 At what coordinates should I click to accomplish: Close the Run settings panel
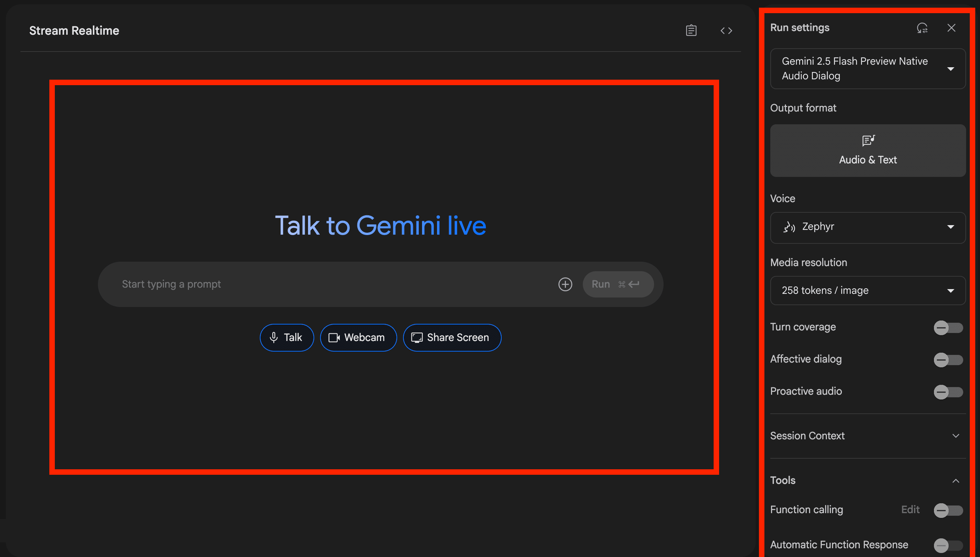tap(951, 28)
